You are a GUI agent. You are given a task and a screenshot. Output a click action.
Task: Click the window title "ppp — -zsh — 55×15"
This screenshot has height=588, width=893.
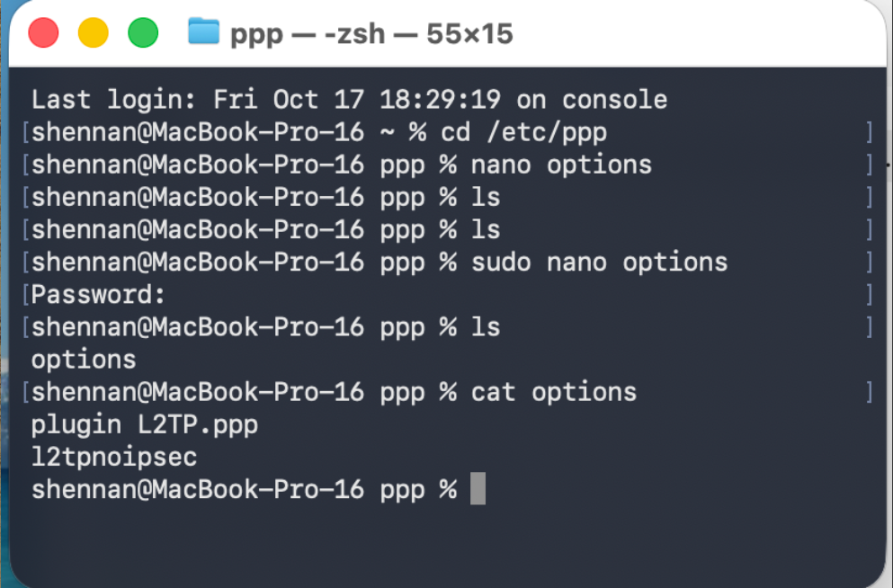371,34
